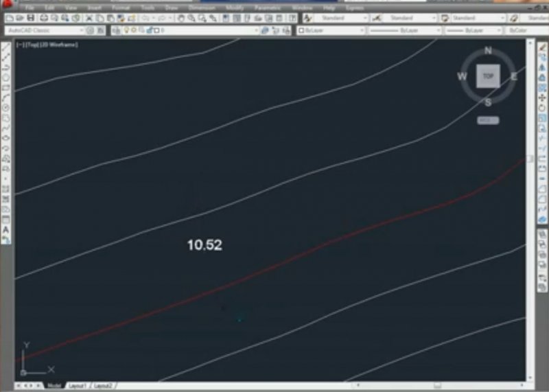This screenshot has width=549, height=392.
Task: Click Workspace Settings gear icon
Action: (91, 30)
